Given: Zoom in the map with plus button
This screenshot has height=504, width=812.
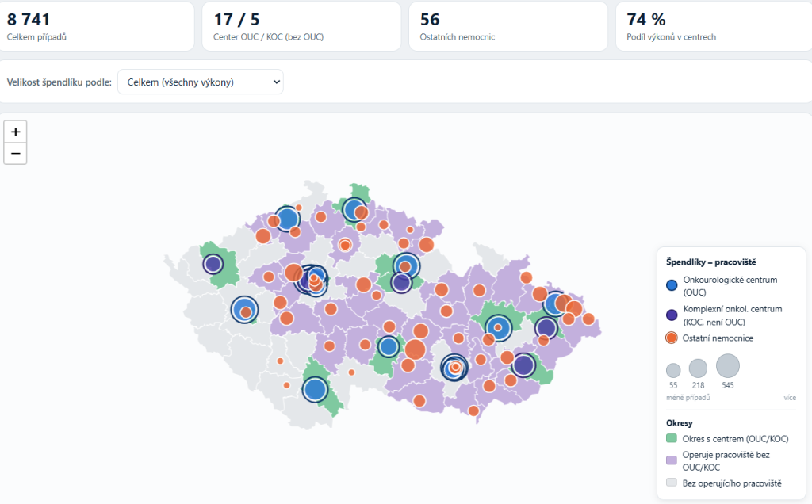Looking at the screenshot, I should tap(16, 132).
